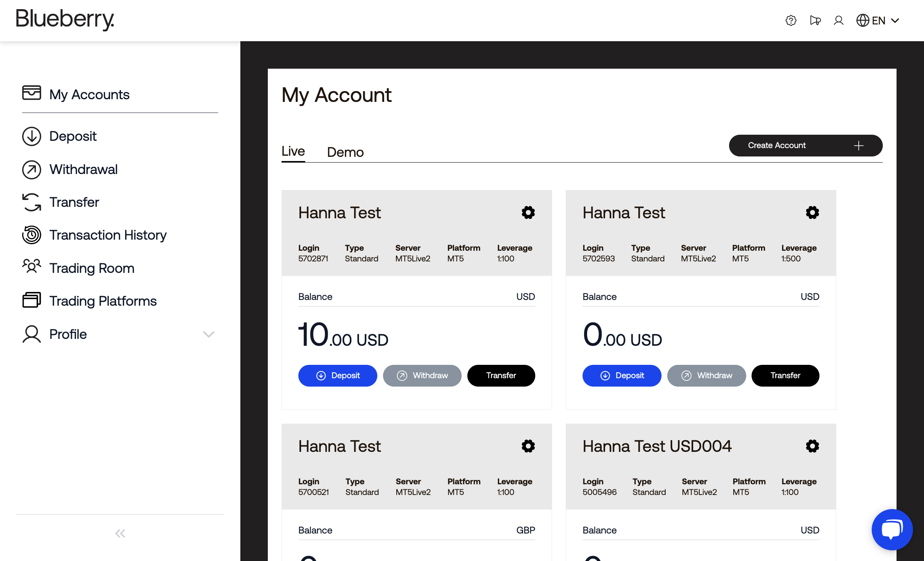
Task: Click the Withdrawal sidebar arrow icon
Action: [32, 169]
